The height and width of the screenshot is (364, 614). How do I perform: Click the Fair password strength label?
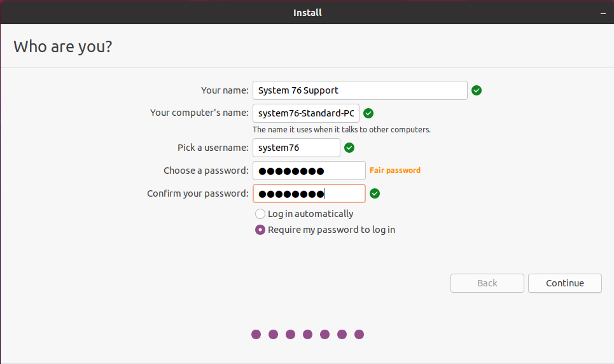(395, 171)
